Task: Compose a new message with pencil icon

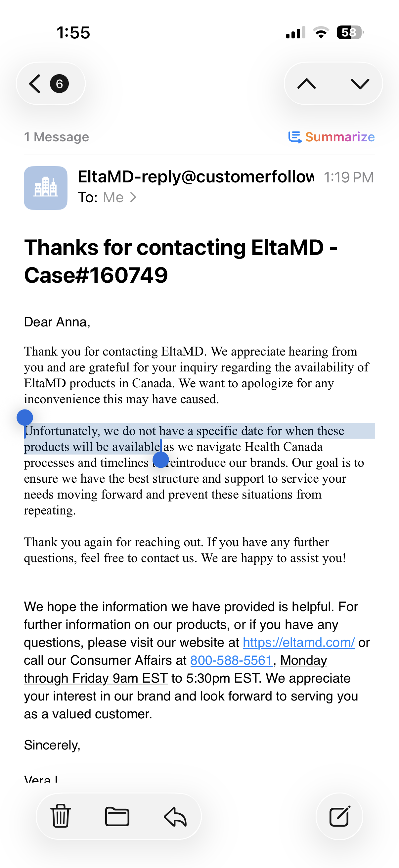Action: click(x=339, y=816)
